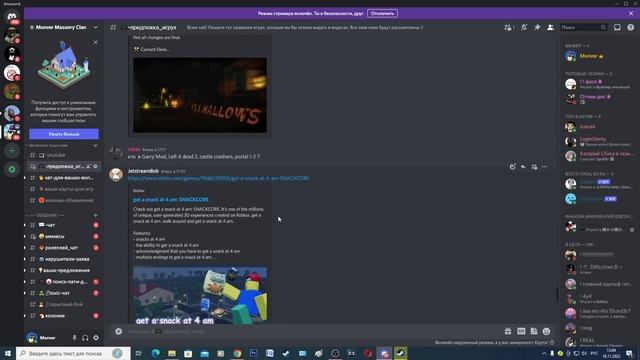Click Отключить button in streamer banner
Image resolution: width=640 pixels, height=360 pixels.
[382, 13]
